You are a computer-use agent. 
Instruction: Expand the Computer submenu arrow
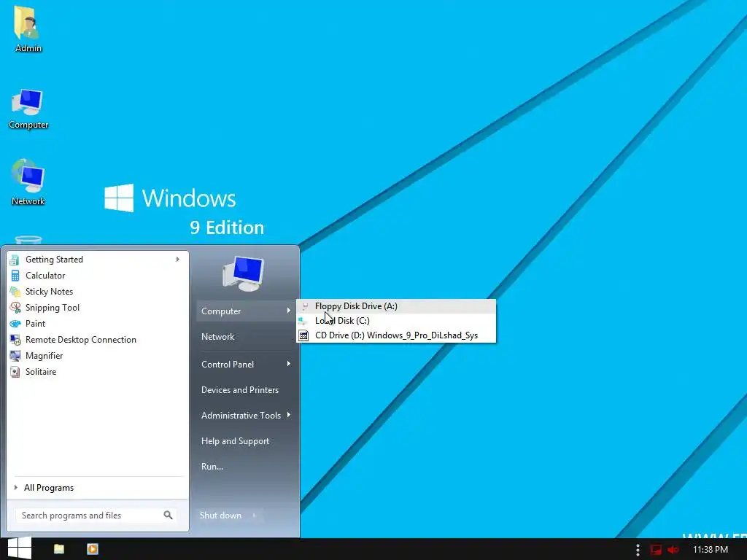click(x=288, y=311)
